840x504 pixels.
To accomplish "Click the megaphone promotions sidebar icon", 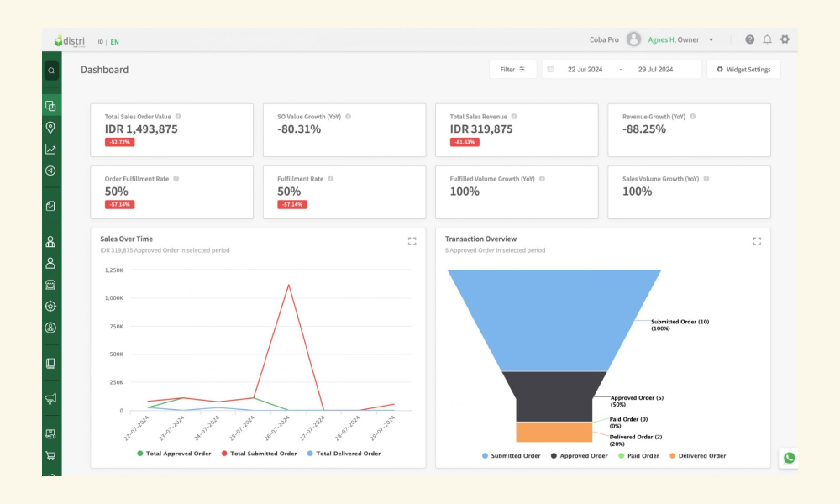I will [x=50, y=398].
